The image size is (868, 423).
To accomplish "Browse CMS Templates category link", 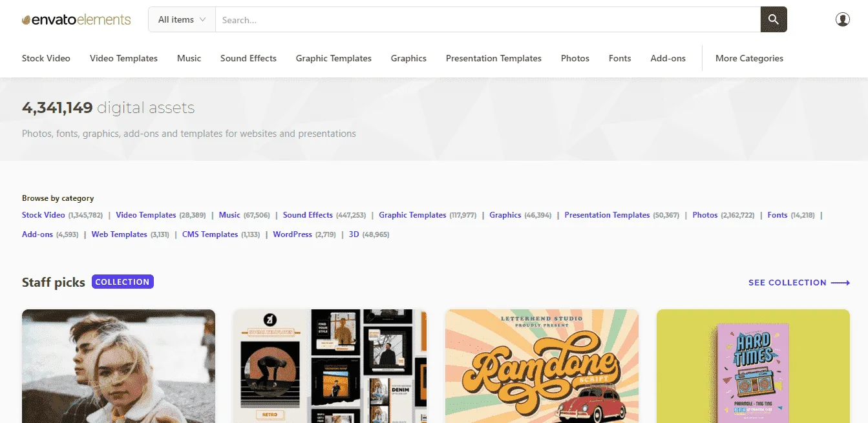I will tap(210, 234).
